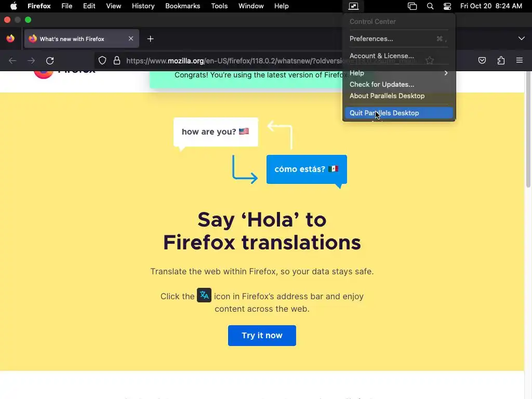Open the Apple menu
The image size is (532, 399).
(x=14, y=6)
